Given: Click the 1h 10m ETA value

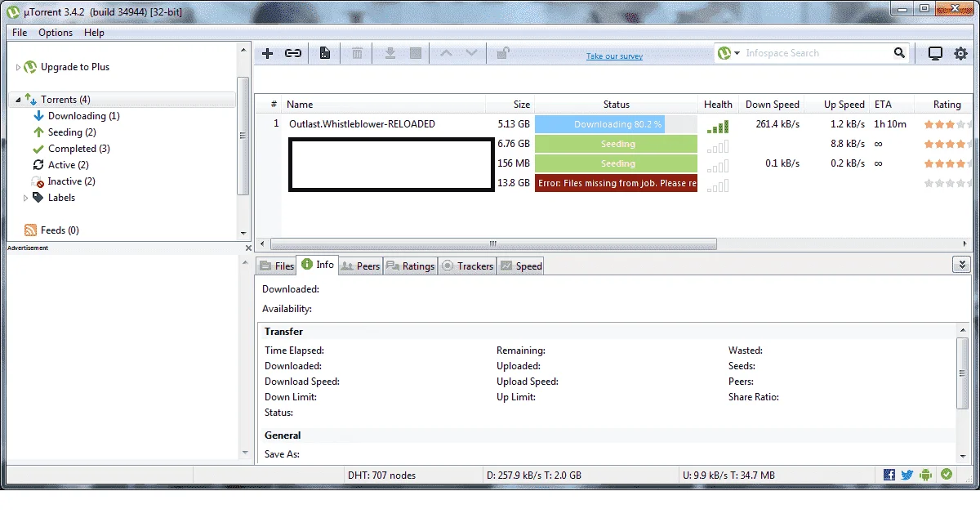Looking at the screenshot, I should tap(890, 124).
